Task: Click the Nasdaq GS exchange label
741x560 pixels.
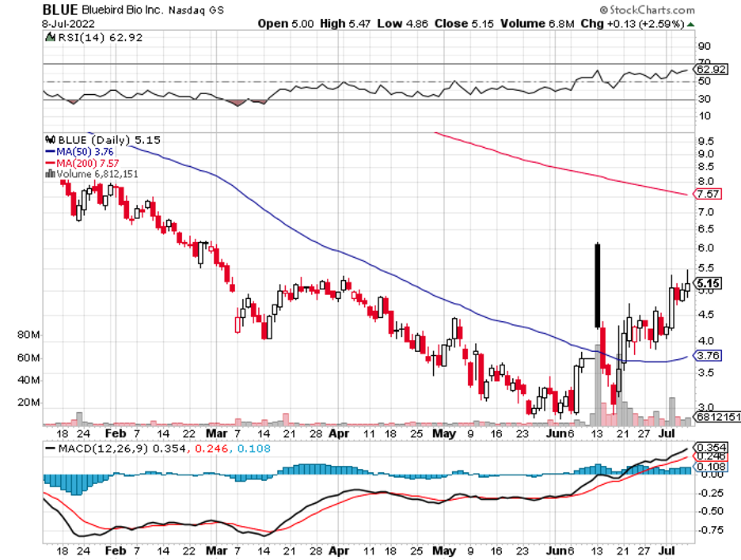Action: (x=196, y=10)
